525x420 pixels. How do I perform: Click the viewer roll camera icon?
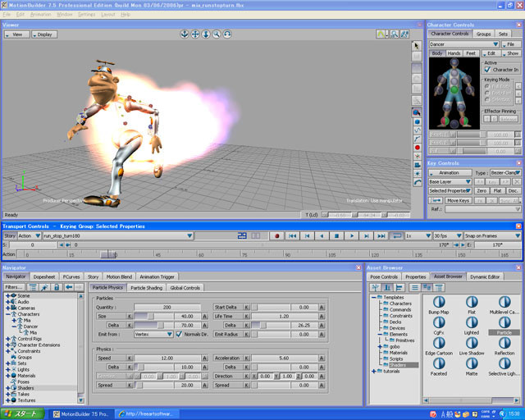(x=227, y=34)
